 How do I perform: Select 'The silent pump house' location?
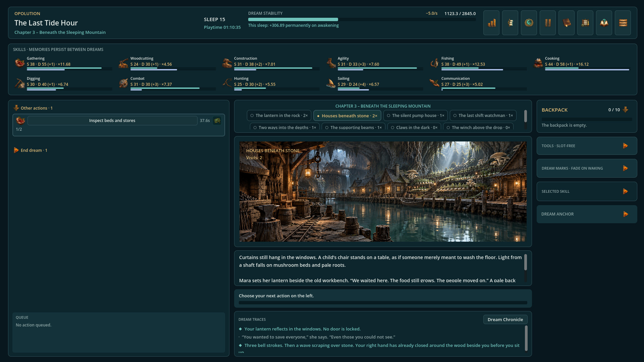coord(415,116)
